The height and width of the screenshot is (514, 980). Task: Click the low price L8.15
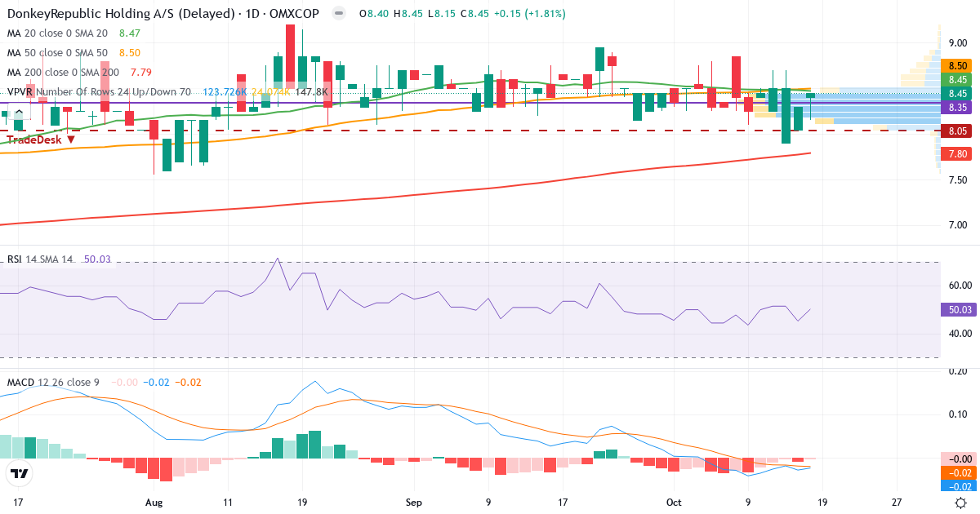click(442, 14)
